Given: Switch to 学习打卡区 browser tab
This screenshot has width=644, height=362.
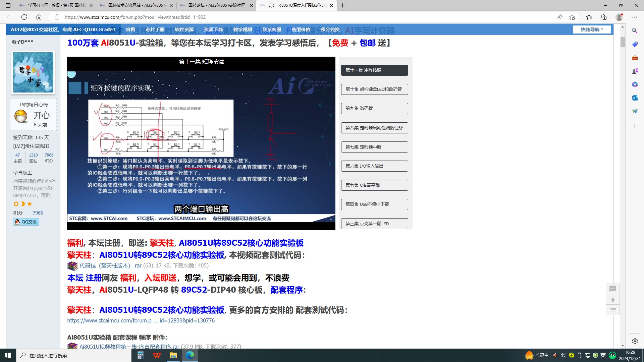Looking at the screenshot, I should tap(56, 5).
